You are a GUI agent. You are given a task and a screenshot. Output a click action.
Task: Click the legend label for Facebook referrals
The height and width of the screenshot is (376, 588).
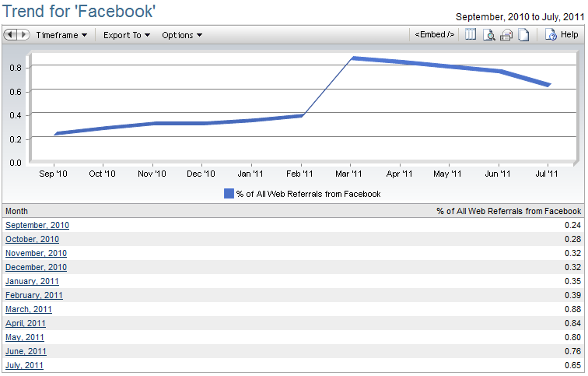pyautogui.click(x=308, y=194)
